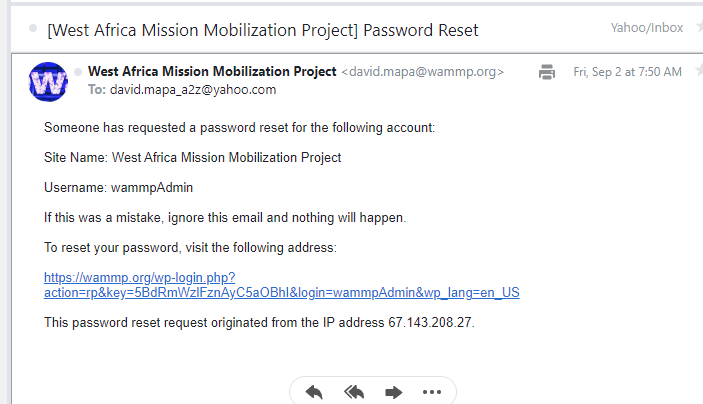This screenshot has width=703, height=404.
Task: Toggle the dot beside the sender name
Action: pos(78,72)
